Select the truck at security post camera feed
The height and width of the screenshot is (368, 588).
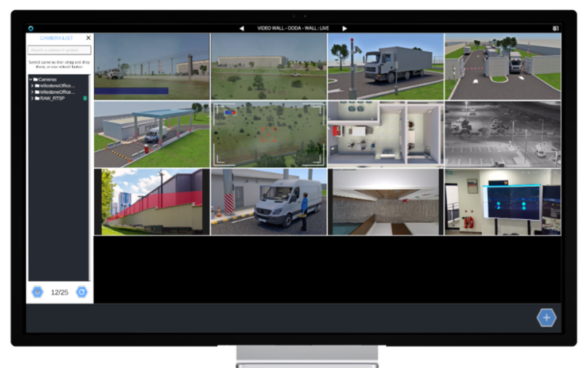tap(385, 66)
